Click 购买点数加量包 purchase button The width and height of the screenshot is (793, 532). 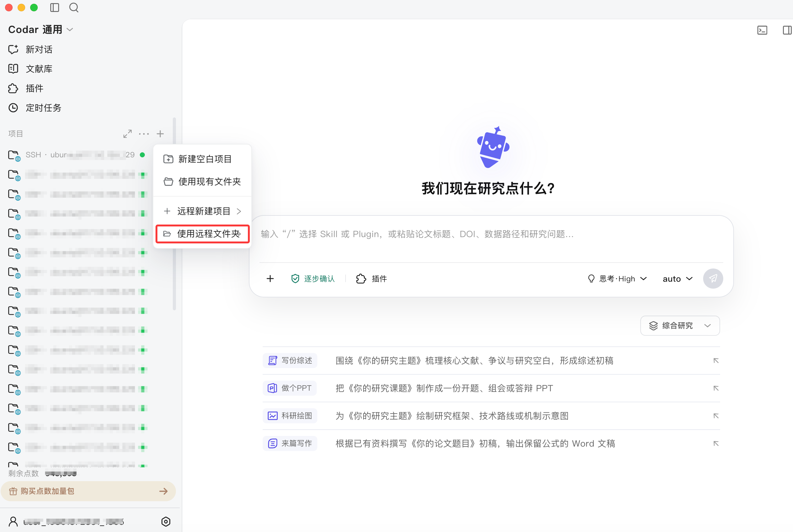coord(88,491)
